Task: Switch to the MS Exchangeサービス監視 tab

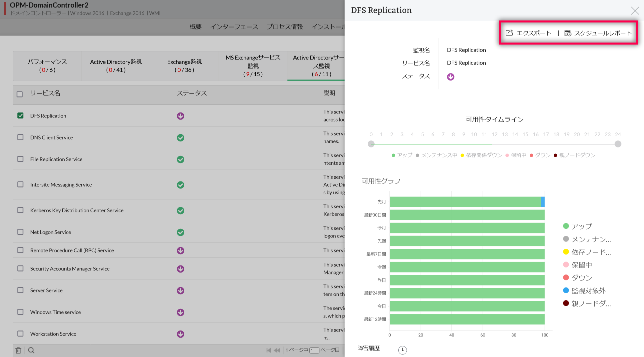Action: (253, 66)
